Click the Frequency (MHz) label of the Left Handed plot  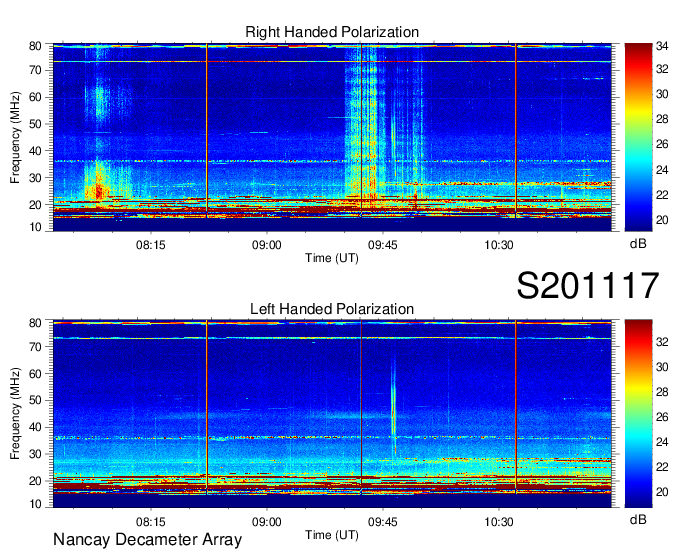click(x=15, y=414)
